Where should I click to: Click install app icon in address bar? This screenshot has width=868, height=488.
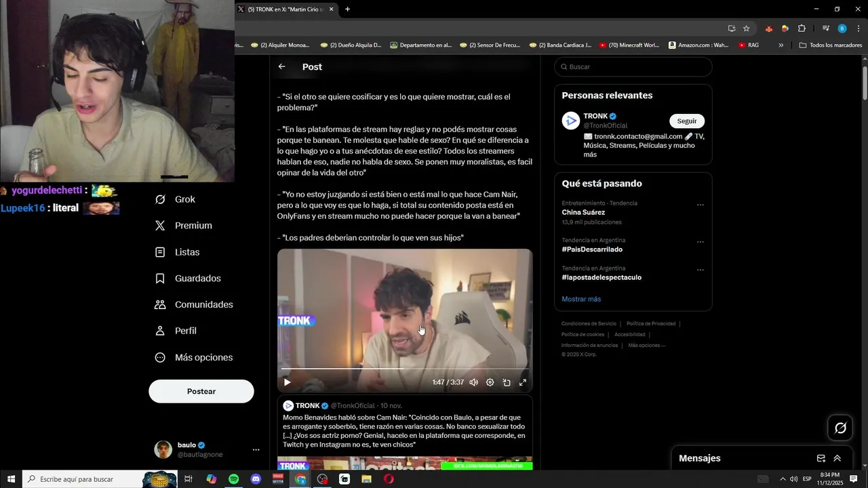click(x=732, y=28)
